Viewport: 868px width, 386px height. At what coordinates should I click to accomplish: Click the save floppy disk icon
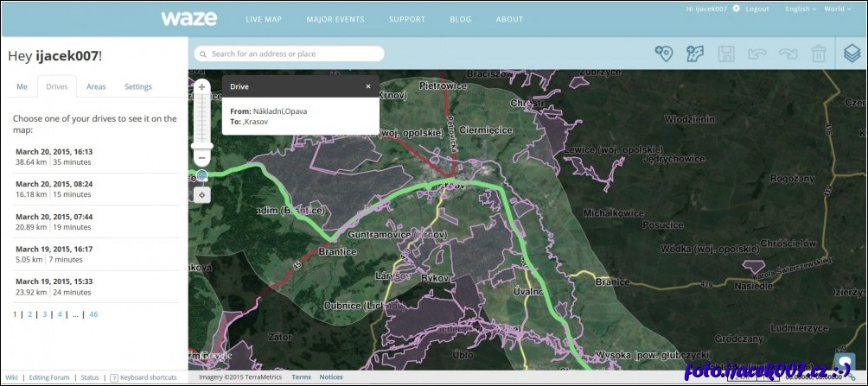point(726,54)
